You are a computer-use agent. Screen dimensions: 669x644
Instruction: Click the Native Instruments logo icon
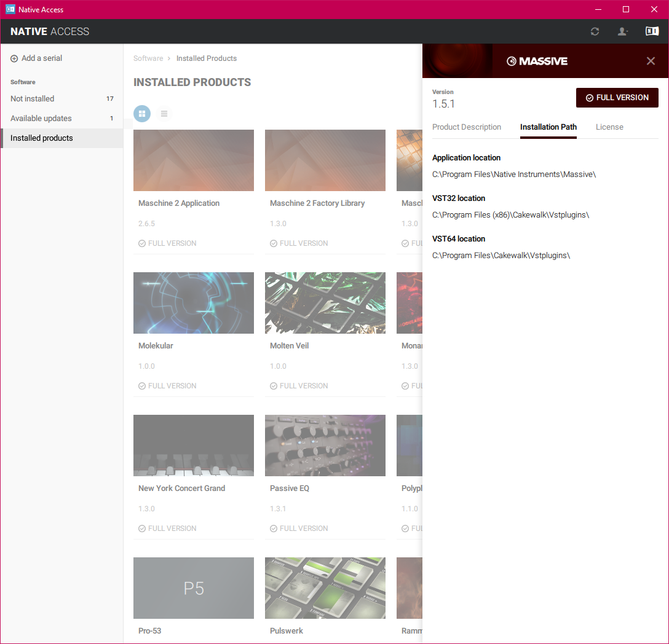tap(652, 31)
